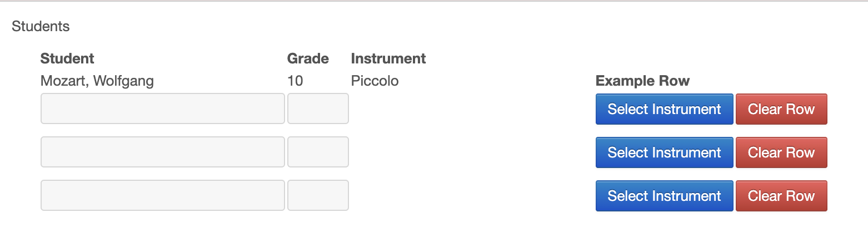The width and height of the screenshot is (868, 227).
Task: Click the Instrument column header
Action: click(388, 58)
